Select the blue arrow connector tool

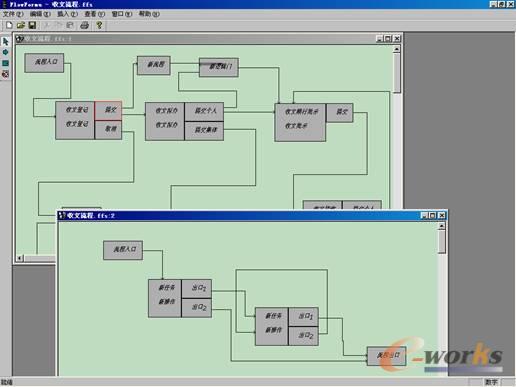5,52
